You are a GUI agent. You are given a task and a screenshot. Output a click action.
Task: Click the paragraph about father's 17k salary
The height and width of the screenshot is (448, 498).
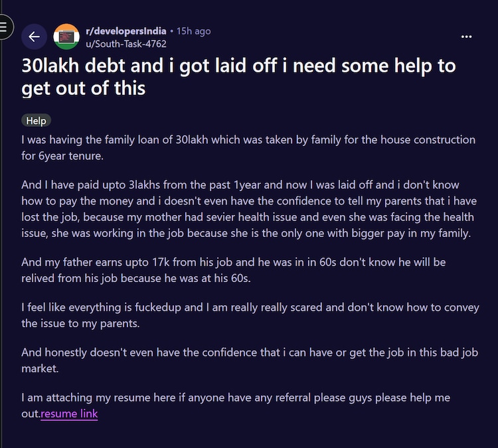pos(234,270)
